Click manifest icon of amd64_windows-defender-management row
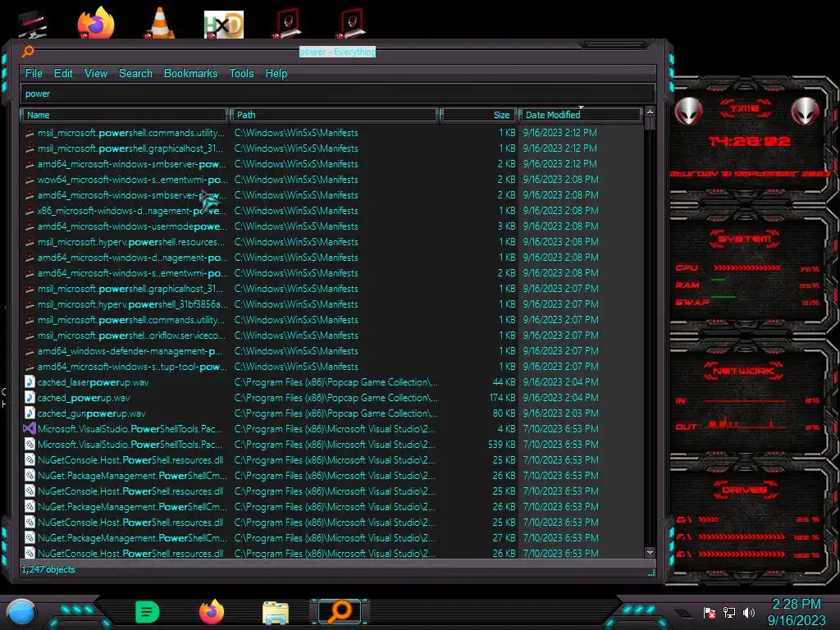Viewport: 840px width, 630px height. [x=30, y=351]
